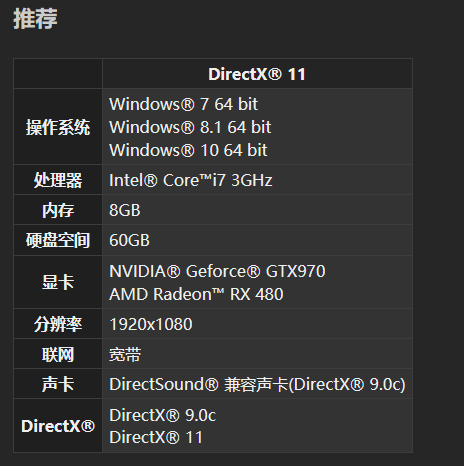Select NVIDIA® Geforce® GTX970 text

point(217,271)
